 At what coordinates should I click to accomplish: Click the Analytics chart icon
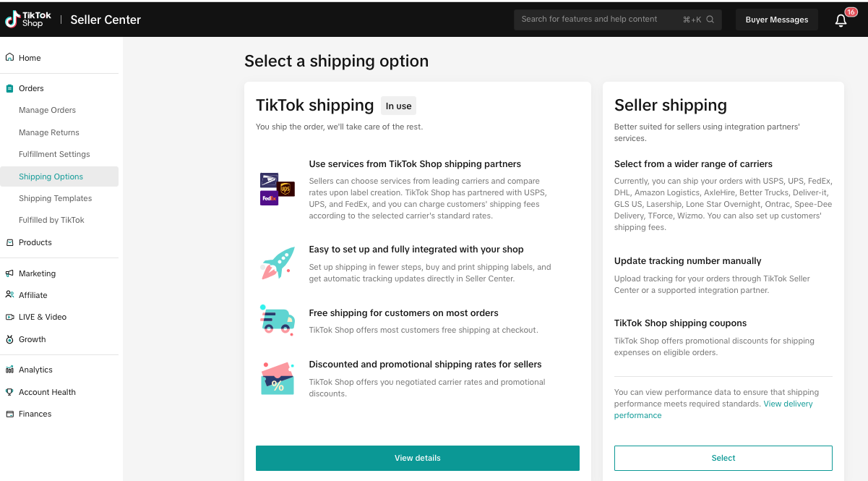(x=9, y=370)
